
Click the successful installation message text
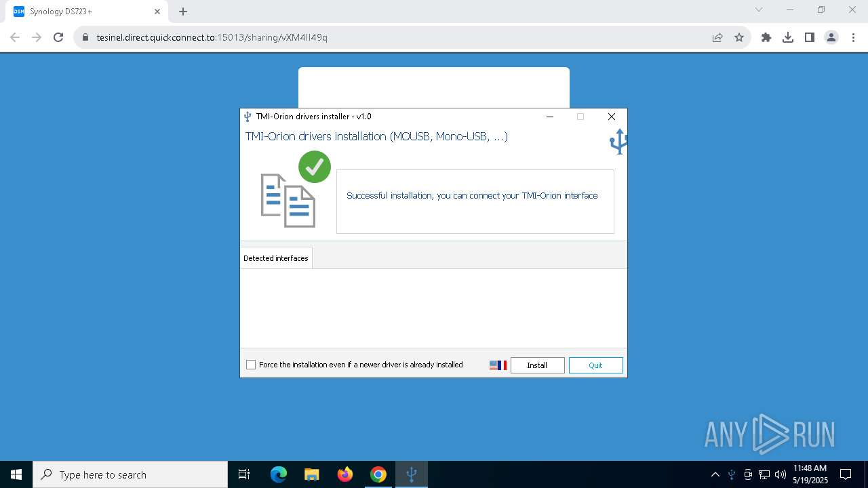tap(472, 195)
